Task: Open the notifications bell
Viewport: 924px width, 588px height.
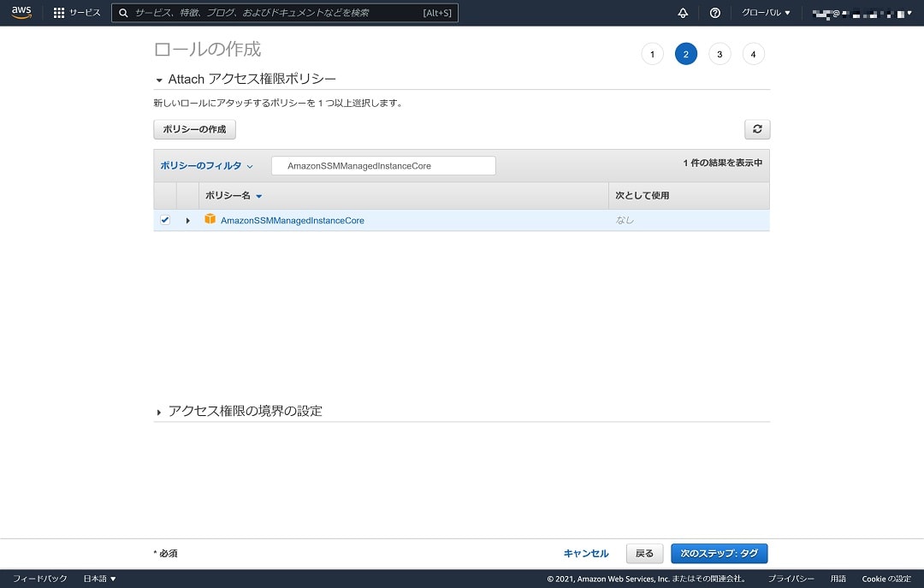Action: (683, 13)
